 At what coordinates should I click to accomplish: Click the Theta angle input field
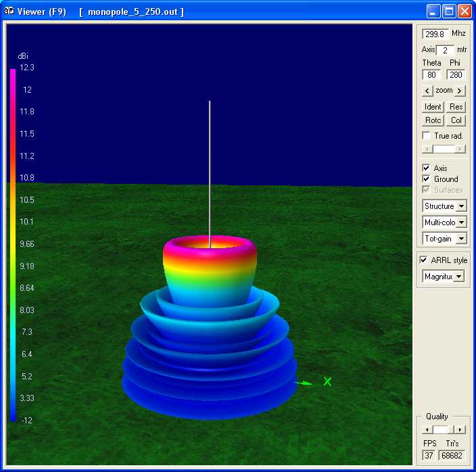(x=431, y=75)
